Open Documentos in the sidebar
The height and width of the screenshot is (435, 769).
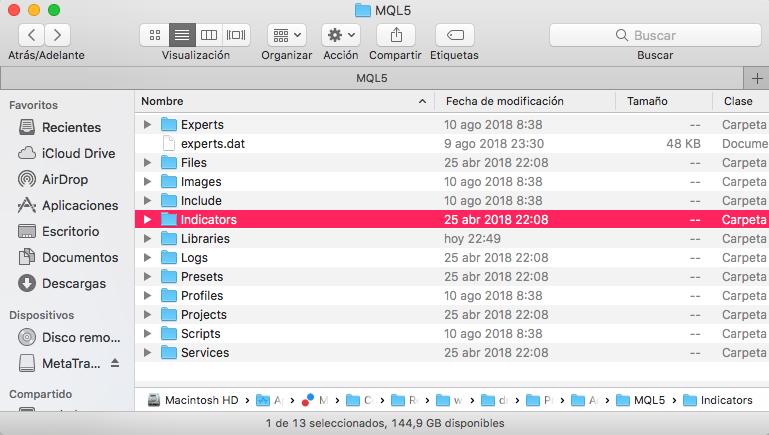pos(68,257)
